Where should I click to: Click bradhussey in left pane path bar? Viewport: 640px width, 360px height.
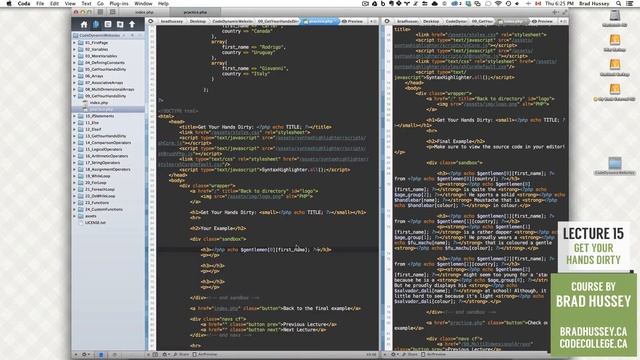point(171,21)
